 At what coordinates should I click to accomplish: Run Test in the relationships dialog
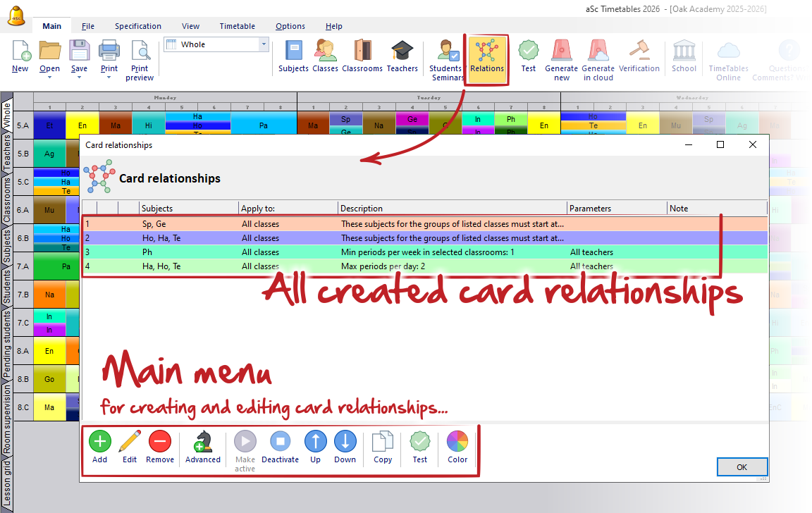[420, 442]
